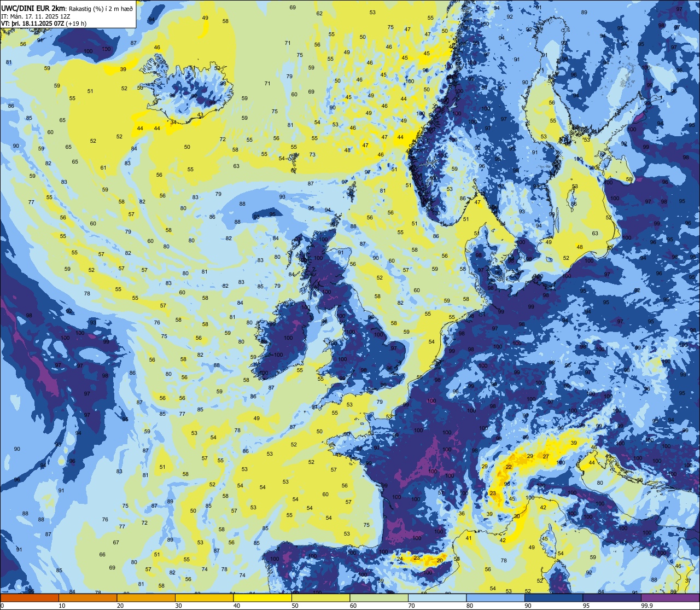The width and height of the screenshot is (700, 610).
Task: Click the humidity value '27' on the map
Action: [x=546, y=456]
